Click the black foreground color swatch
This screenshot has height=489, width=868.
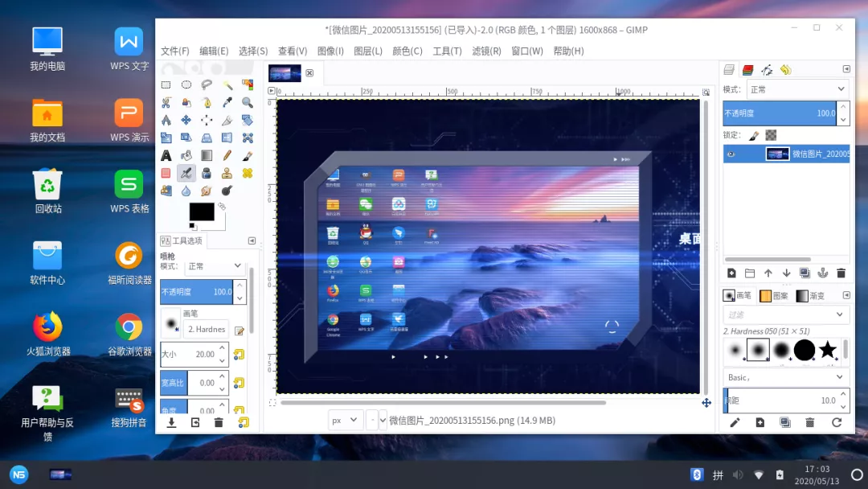click(x=202, y=212)
